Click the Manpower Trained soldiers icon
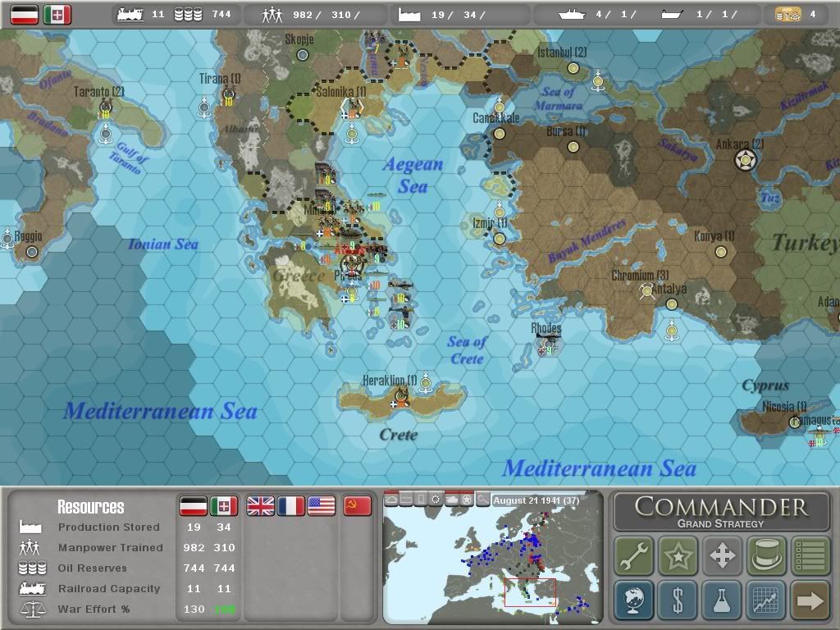This screenshot has width=840, height=630. tap(30, 547)
